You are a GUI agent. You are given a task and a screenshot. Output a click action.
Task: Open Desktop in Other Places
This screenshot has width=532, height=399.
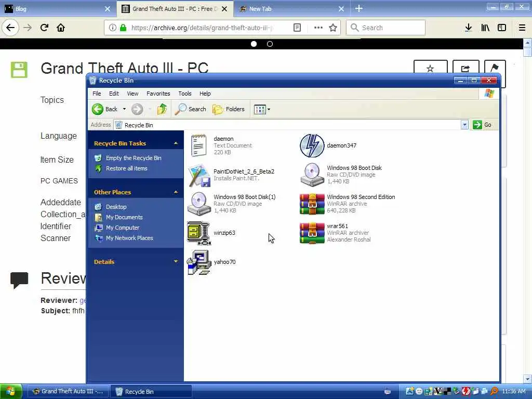tap(116, 207)
